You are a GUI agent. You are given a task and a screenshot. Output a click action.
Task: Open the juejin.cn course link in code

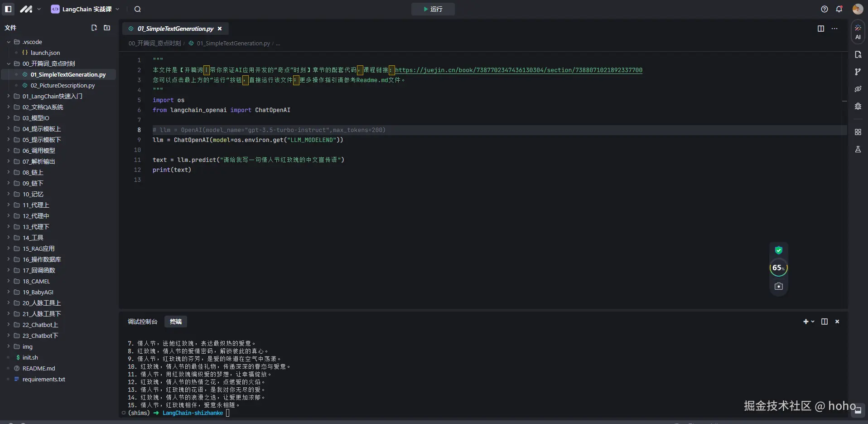pyautogui.click(x=518, y=70)
